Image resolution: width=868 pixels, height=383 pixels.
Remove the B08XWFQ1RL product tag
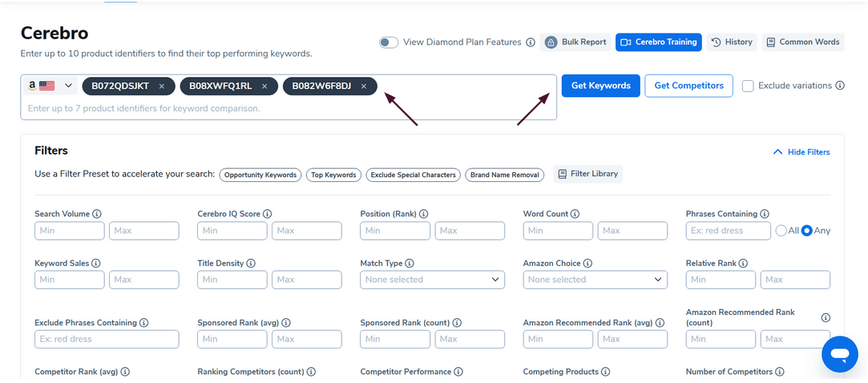264,87
